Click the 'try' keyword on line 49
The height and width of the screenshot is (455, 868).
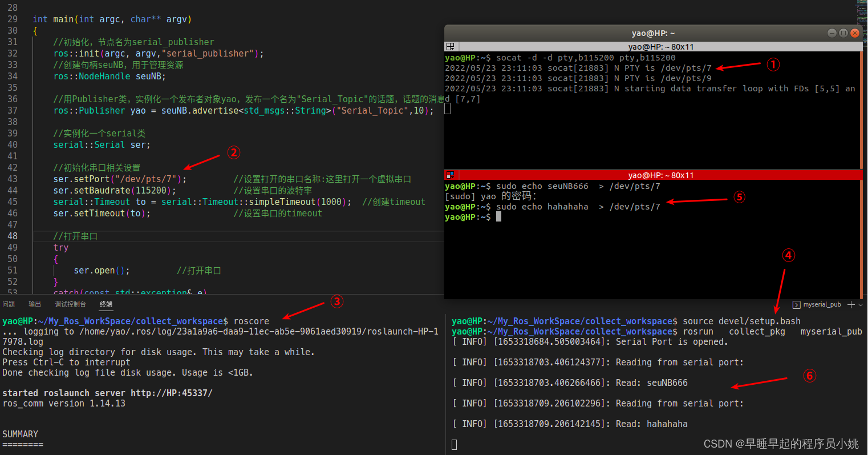pos(61,247)
